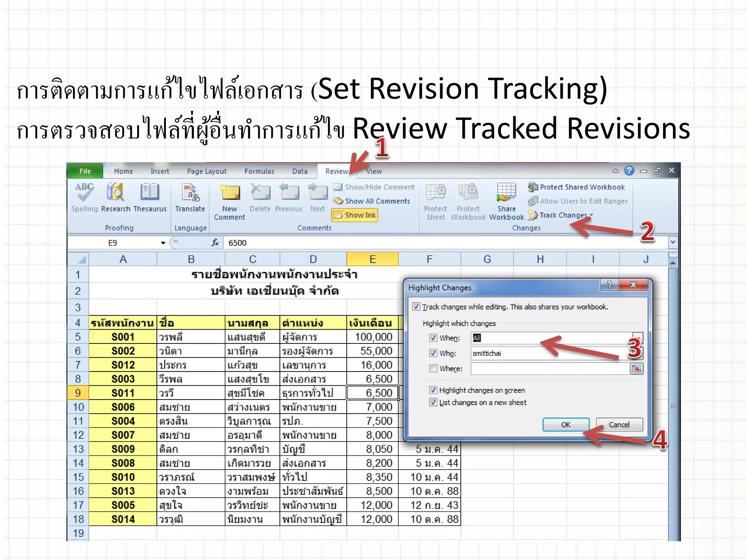Image resolution: width=747 pixels, height=560 pixels.
Task: Open the Thesaurus tool
Action: pyautogui.click(x=150, y=197)
